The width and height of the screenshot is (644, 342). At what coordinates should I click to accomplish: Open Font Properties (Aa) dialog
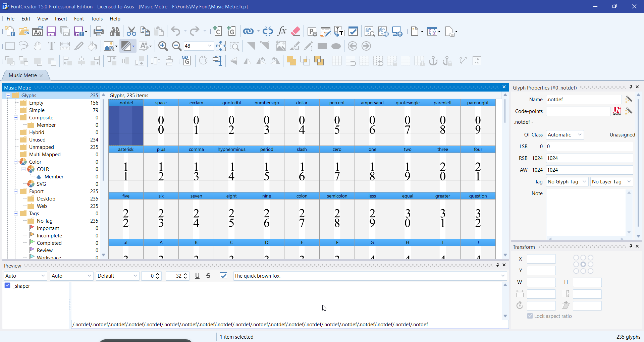coord(38,32)
